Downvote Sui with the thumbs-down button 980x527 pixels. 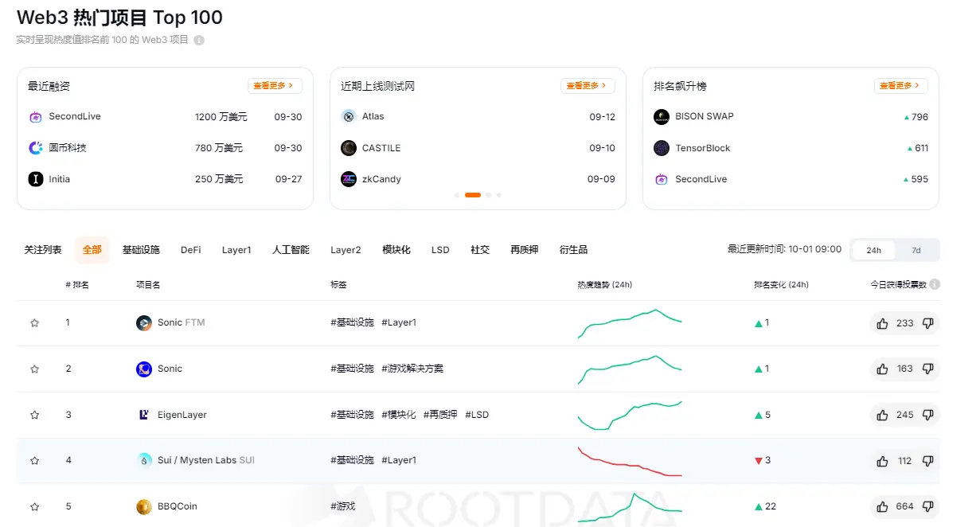[x=928, y=460]
